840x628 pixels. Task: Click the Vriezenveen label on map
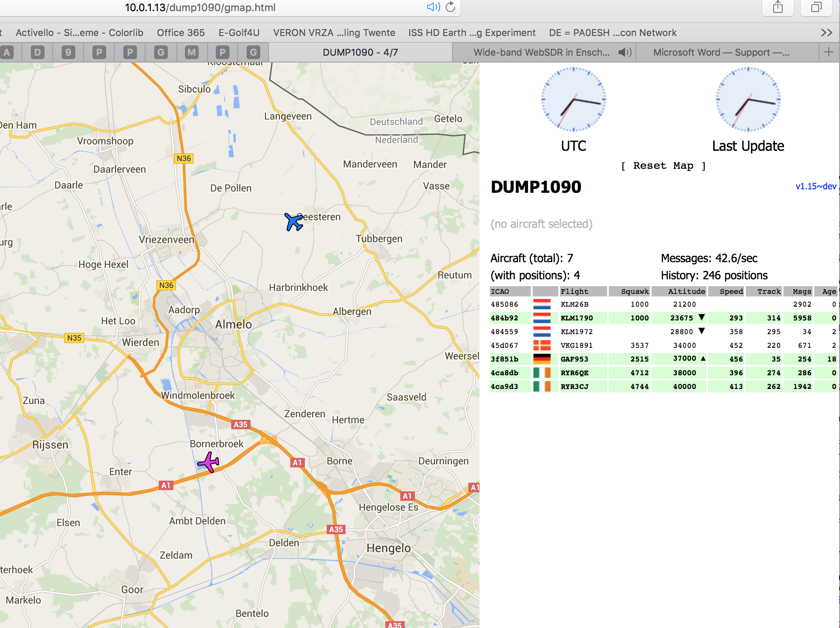pos(167,240)
